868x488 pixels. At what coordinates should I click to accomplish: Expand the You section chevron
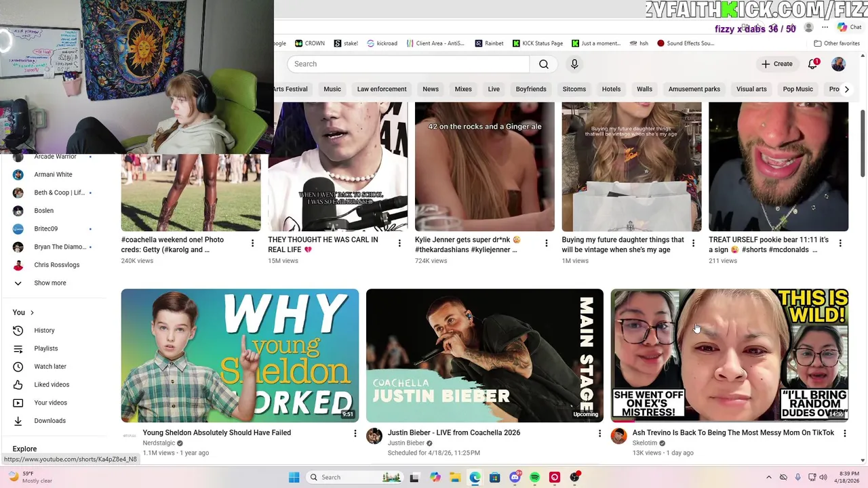32,312
